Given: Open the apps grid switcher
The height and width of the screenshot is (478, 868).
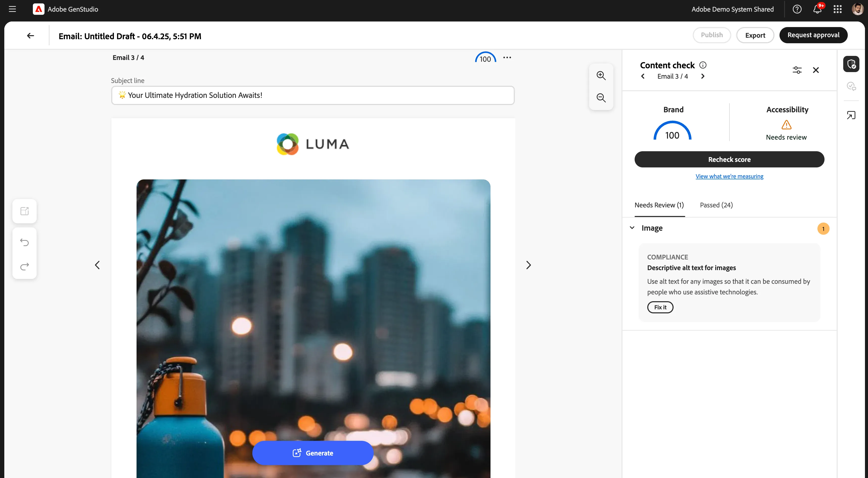Looking at the screenshot, I should [x=838, y=9].
